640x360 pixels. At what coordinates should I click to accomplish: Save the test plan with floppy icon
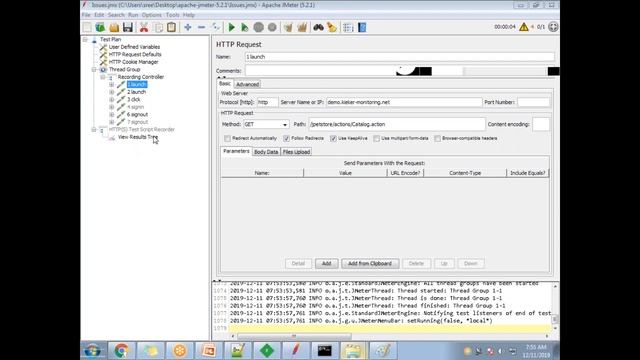tap(128, 27)
